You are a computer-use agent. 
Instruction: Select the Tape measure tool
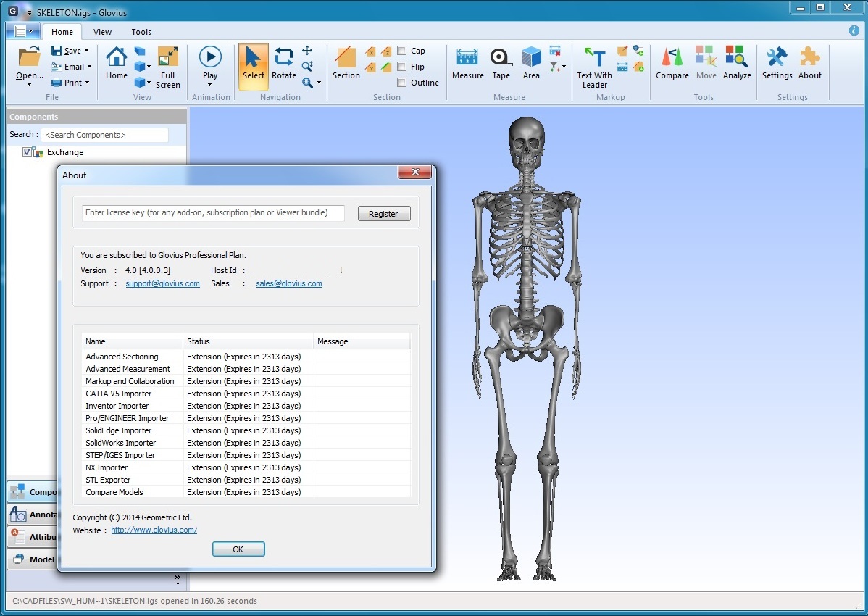[x=501, y=63]
